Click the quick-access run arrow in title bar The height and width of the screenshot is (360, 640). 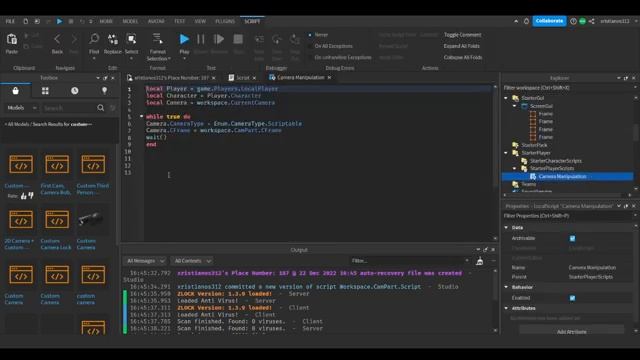tap(59, 21)
